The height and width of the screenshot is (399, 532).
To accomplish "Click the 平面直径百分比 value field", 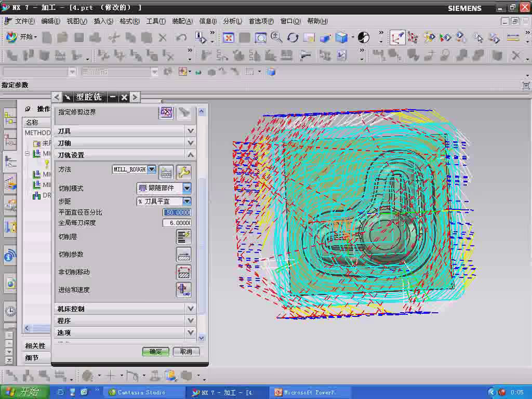I will coord(177,212).
